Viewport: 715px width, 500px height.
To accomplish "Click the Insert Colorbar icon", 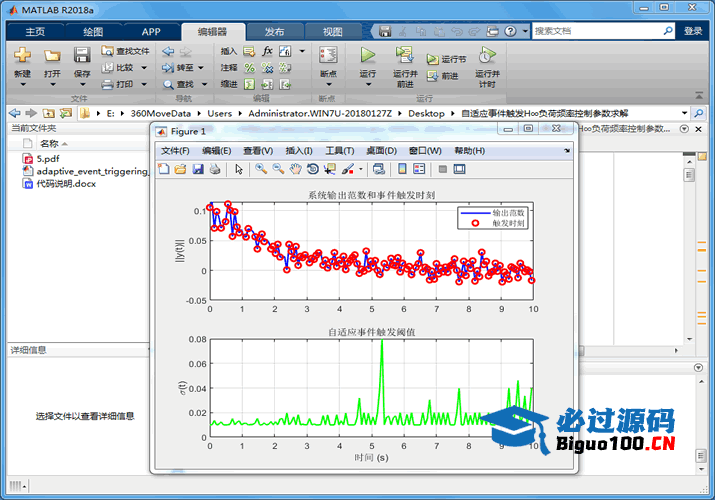I will coord(401,169).
